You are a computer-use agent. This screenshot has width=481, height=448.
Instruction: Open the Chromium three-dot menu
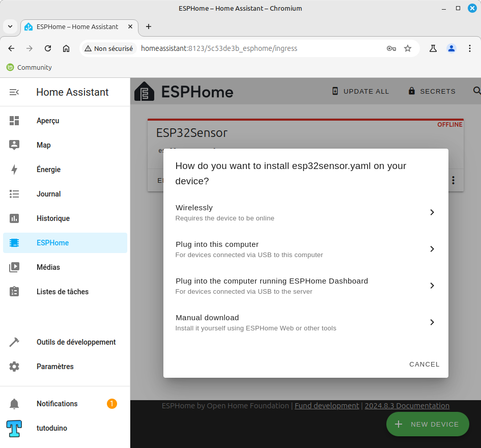click(470, 48)
